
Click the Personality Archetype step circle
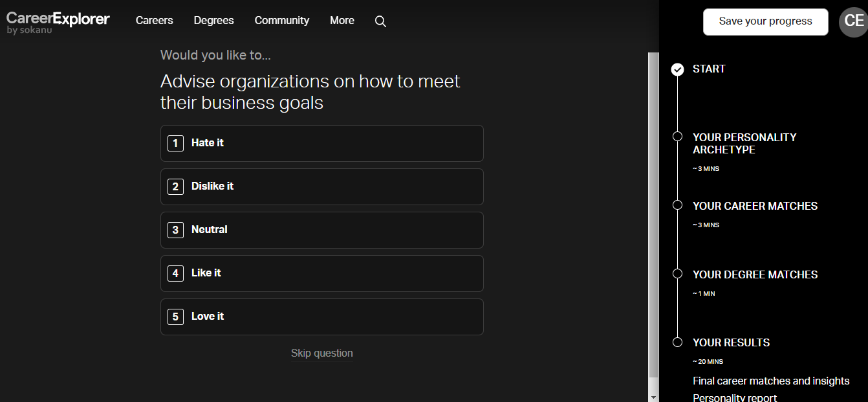click(677, 137)
